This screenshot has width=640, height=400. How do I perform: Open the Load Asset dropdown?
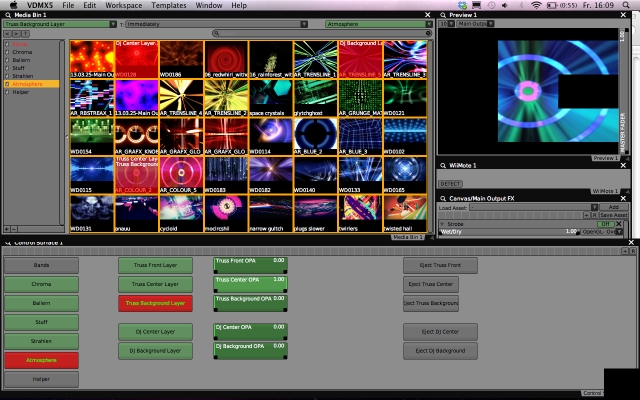[x=533, y=207]
